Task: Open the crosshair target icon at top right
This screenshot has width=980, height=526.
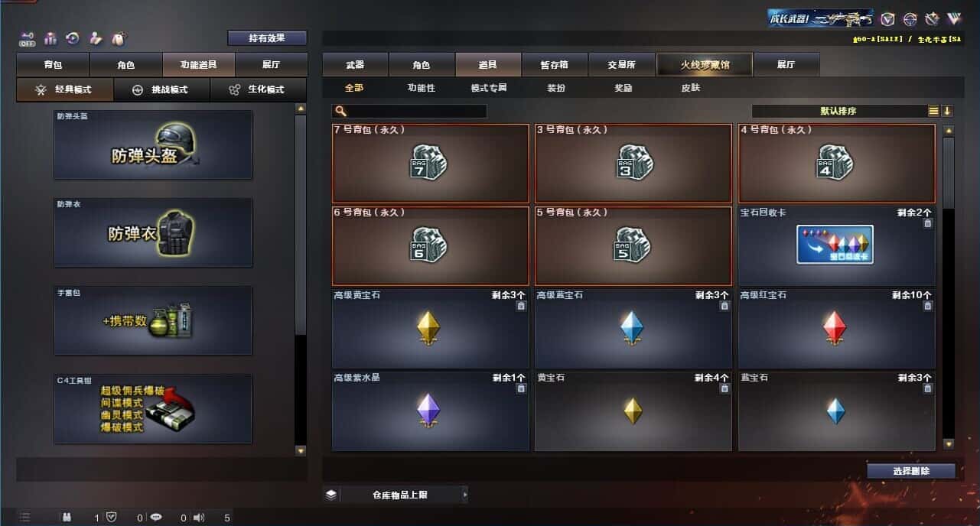Action: [910, 18]
